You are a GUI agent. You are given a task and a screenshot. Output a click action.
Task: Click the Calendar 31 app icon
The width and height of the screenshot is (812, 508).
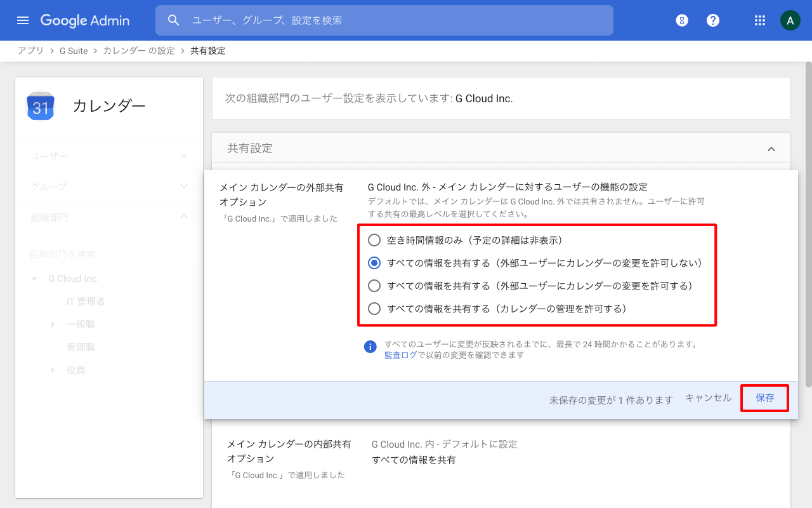41,106
